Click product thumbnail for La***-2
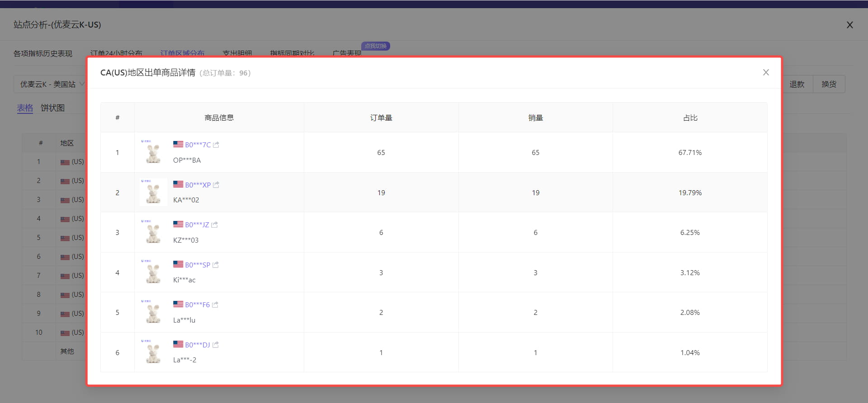868x403 pixels. tap(153, 352)
